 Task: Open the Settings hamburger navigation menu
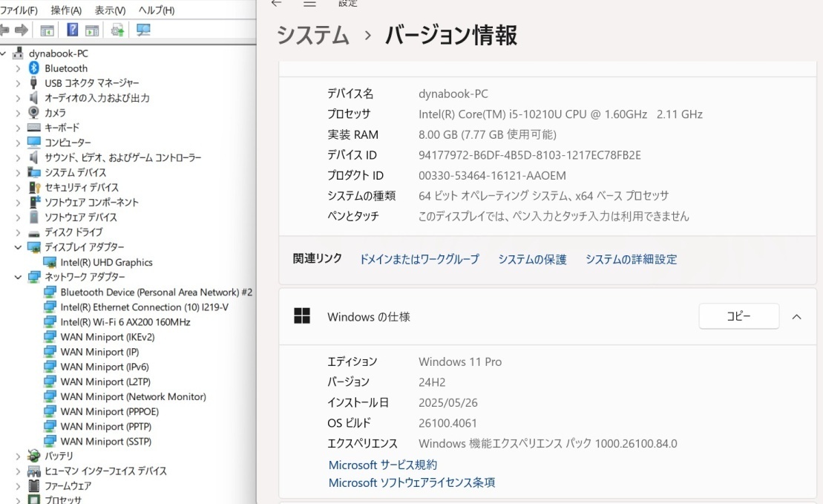tap(309, 4)
